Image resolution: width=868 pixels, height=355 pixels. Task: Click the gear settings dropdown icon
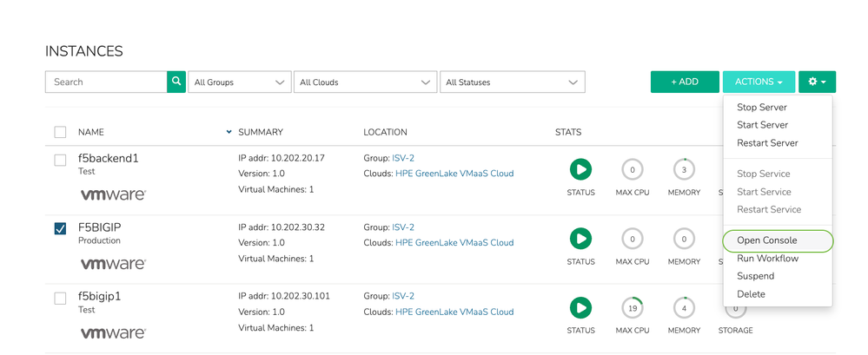tap(817, 82)
